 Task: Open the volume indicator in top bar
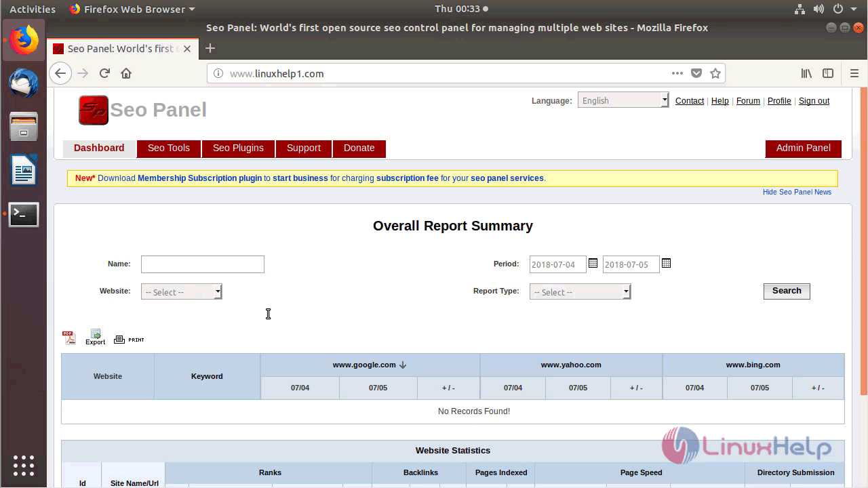tap(818, 9)
